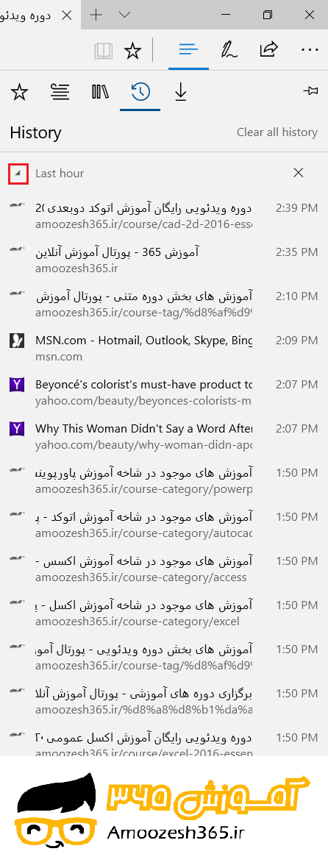Open a new tab with plus button
The width and height of the screenshot is (328, 868).
(96, 15)
